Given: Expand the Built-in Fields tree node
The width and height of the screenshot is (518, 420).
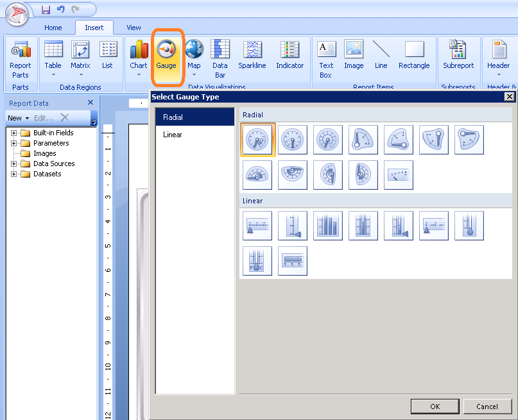Looking at the screenshot, I should tap(14, 133).
